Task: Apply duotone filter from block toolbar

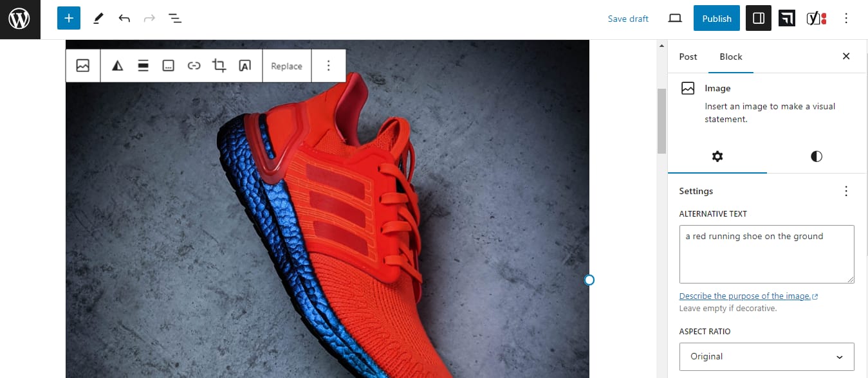Action: click(x=117, y=66)
